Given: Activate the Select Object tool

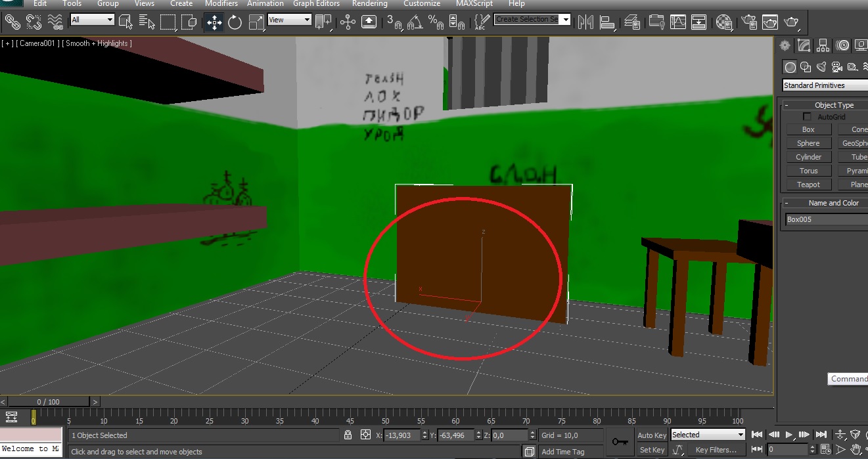Looking at the screenshot, I should pyautogui.click(x=126, y=22).
